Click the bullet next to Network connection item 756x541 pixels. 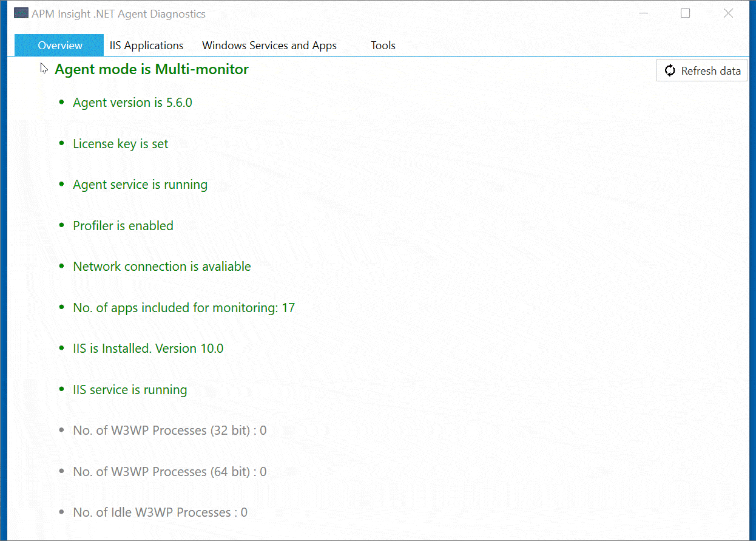(x=61, y=265)
